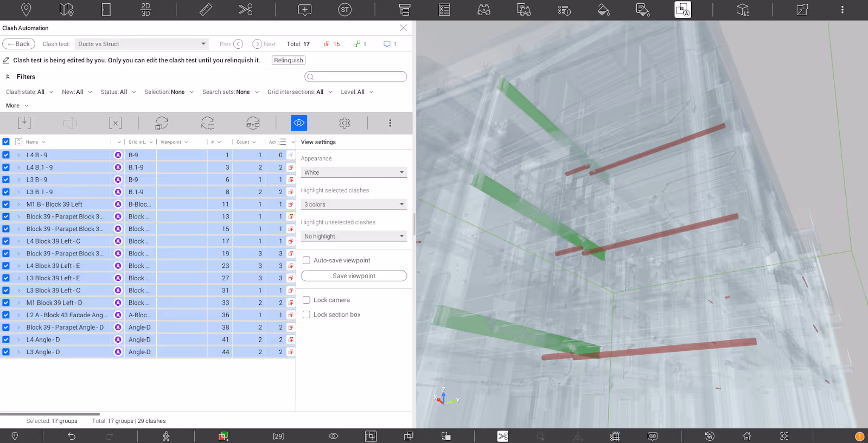Screen dimensions: 868x443
Task: Open the Grid intersections: All filter
Action: point(299,92)
